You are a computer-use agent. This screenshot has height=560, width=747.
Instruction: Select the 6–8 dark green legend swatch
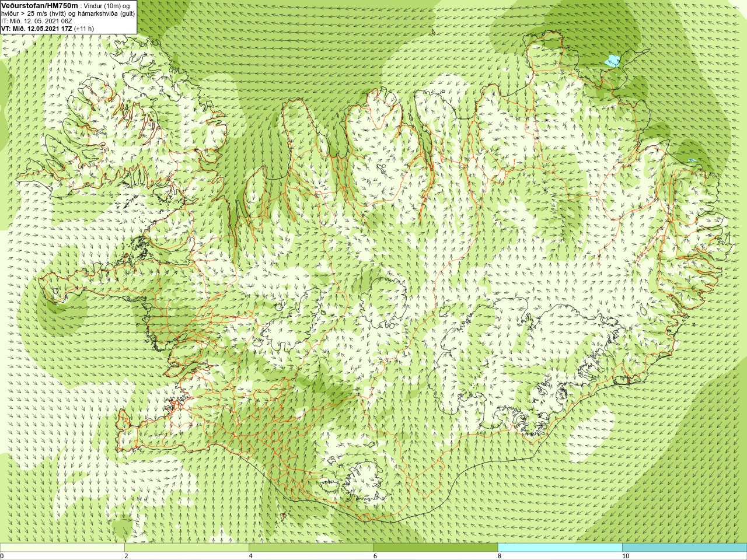[x=435, y=548]
